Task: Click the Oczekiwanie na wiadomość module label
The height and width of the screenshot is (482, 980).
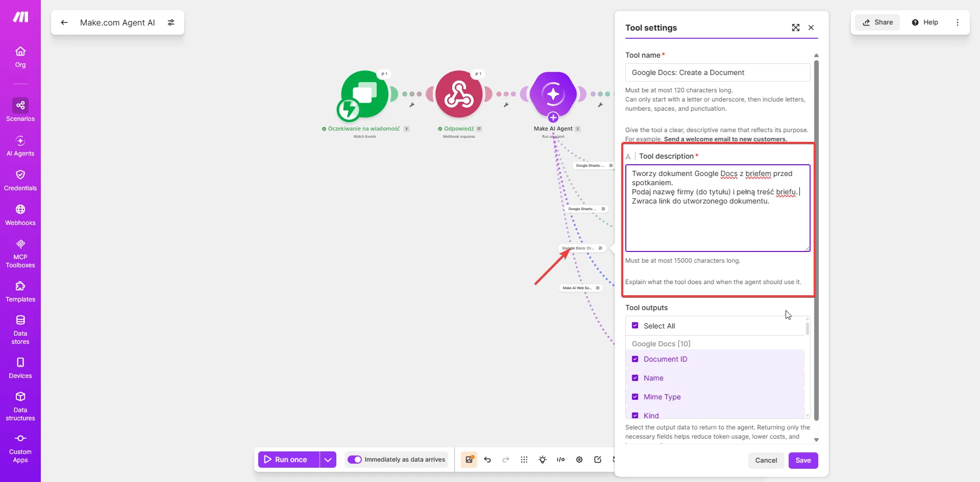Action: click(364, 129)
